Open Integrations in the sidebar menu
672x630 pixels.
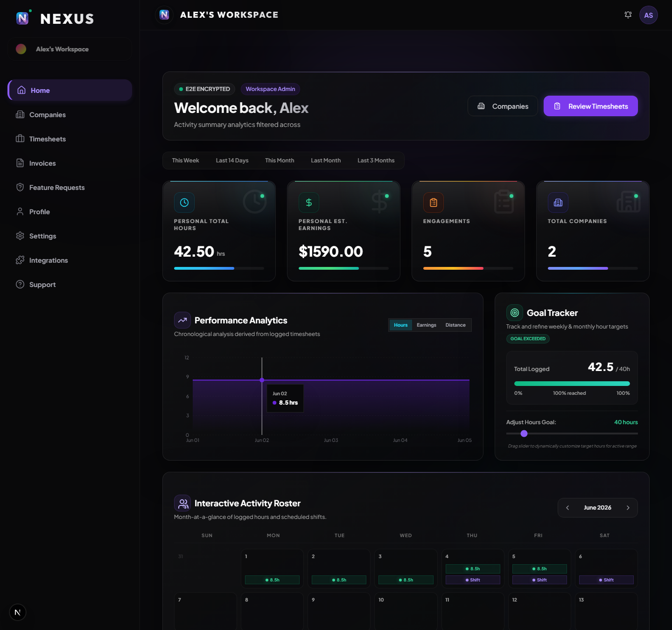70,260
